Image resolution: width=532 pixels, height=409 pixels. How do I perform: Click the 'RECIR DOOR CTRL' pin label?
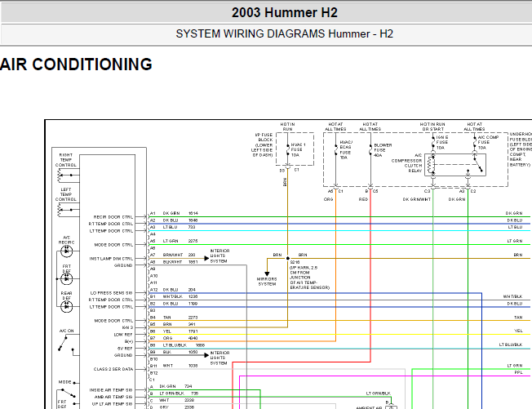pos(113,217)
